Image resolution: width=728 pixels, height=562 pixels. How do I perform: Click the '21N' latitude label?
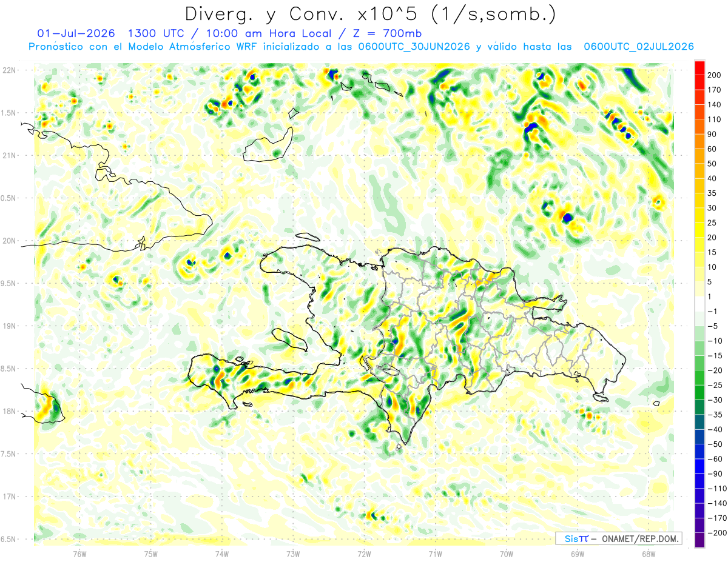click(8, 156)
